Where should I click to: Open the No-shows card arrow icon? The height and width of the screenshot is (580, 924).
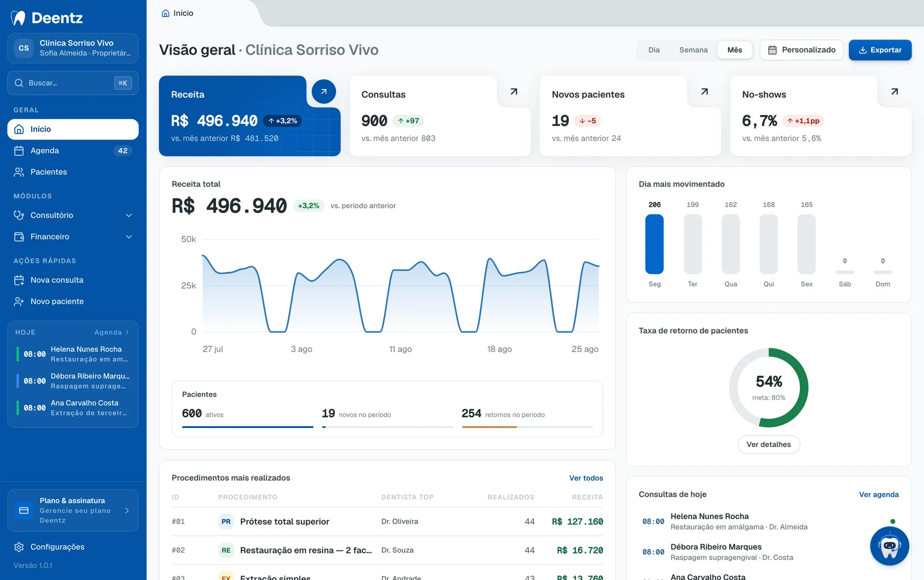[895, 91]
